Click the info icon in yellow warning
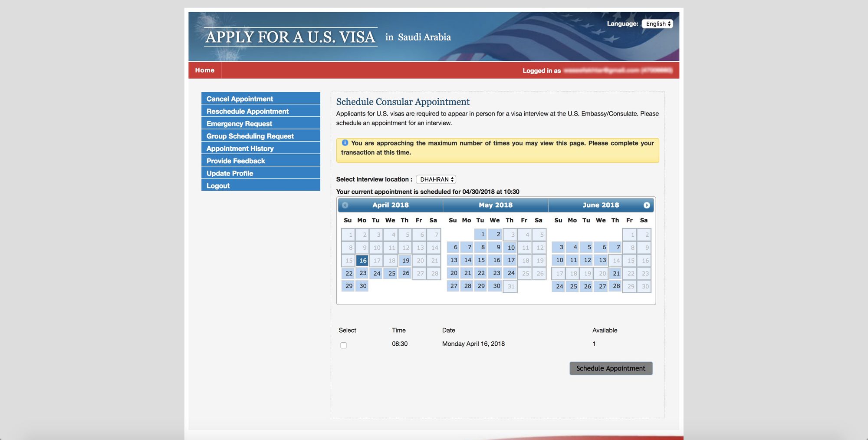Viewport: 868px width, 440px height. tap(345, 143)
